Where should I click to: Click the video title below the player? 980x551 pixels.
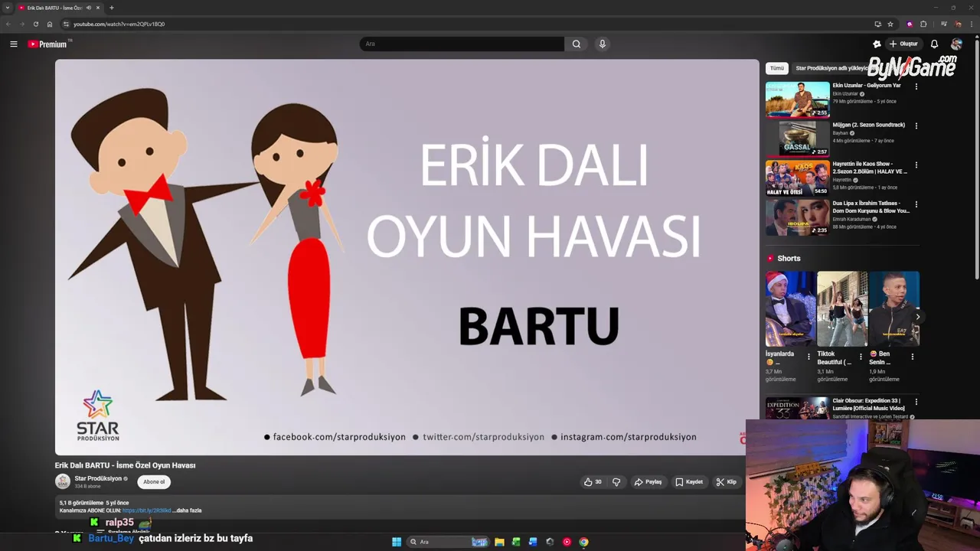[125, 465]
